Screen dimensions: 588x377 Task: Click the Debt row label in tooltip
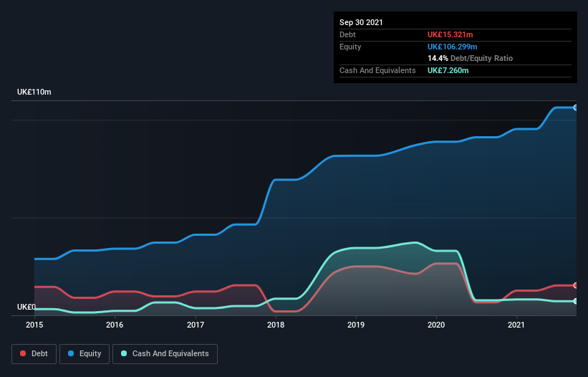tap(347, 34)
